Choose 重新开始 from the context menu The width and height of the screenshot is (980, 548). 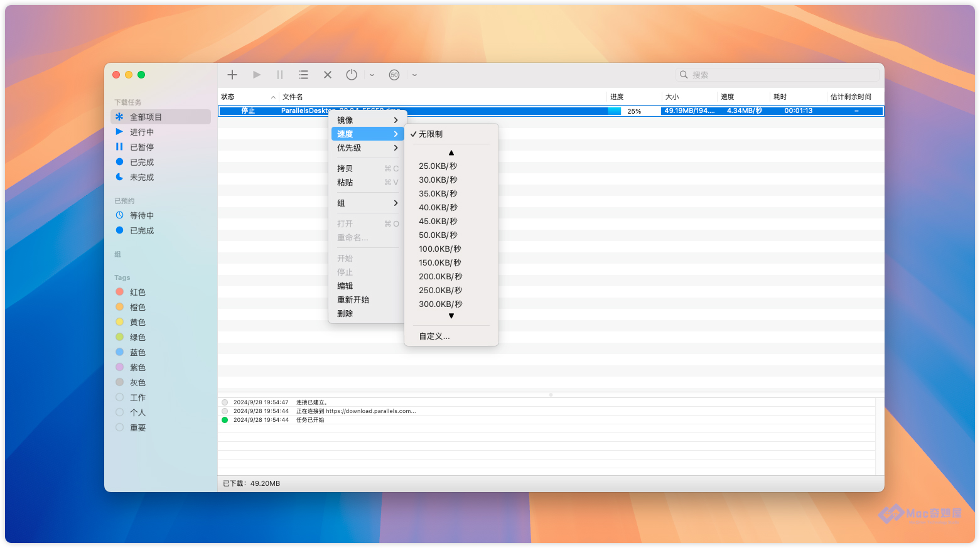pos(353,300)
